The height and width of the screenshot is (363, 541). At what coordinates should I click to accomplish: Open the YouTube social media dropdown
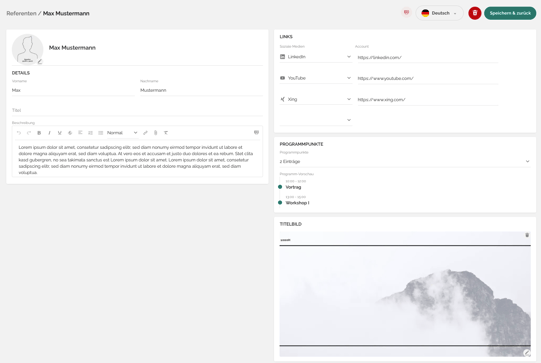click(316, 78)
